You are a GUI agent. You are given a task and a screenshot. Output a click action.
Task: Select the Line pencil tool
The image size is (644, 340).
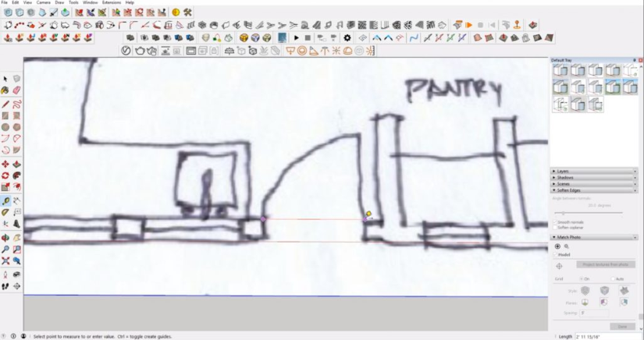5,104
